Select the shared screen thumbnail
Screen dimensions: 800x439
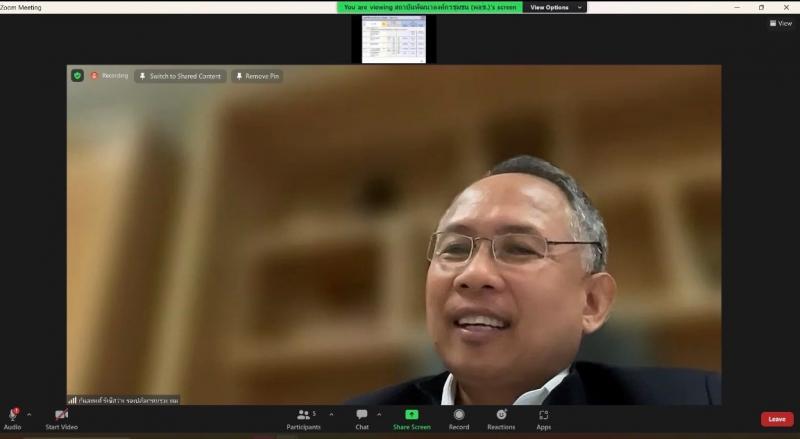(x=394, y=39)
